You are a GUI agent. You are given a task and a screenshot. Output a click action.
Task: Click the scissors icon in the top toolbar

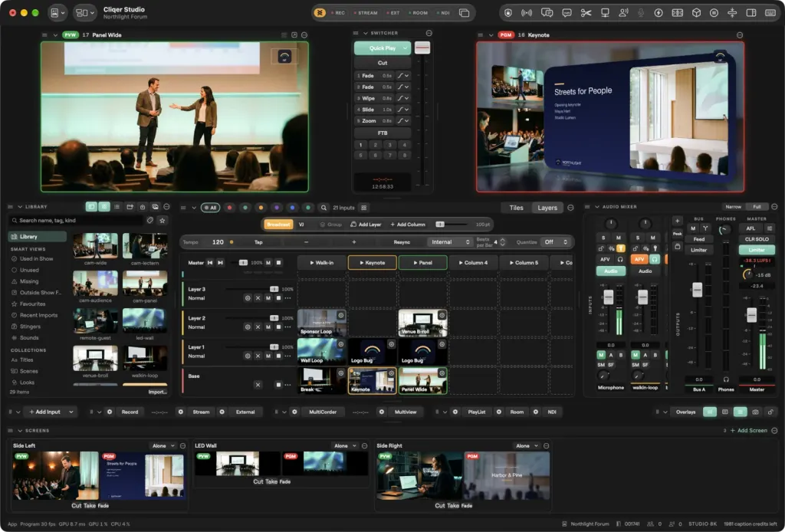click(x=586, y=13)
